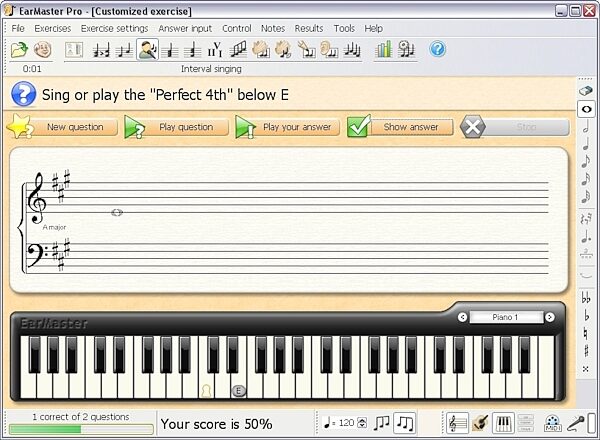Click the microphone level meter
Viewport: 600px width, 440px height.
pyautogui.click(x=592, y=423)
